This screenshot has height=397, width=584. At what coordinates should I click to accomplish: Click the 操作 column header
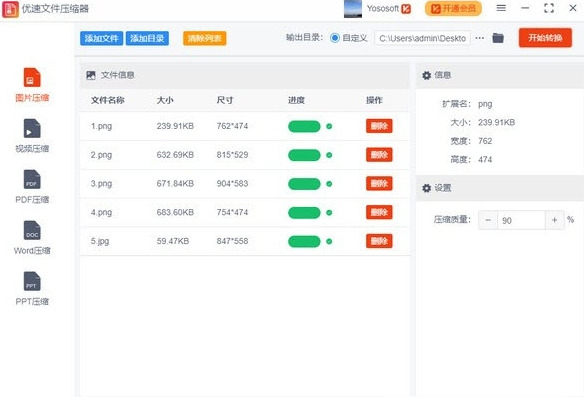(x=374, y=100)
